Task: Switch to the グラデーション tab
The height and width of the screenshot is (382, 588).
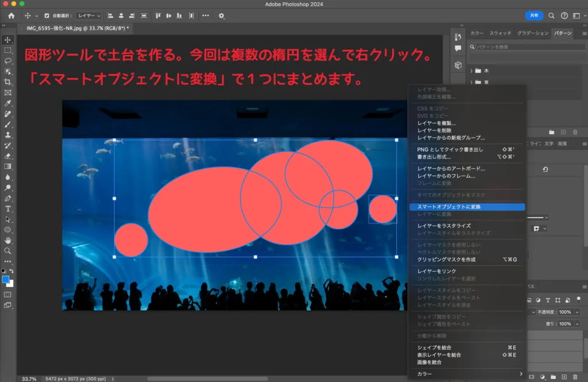Action: click(x=532, y=33)
